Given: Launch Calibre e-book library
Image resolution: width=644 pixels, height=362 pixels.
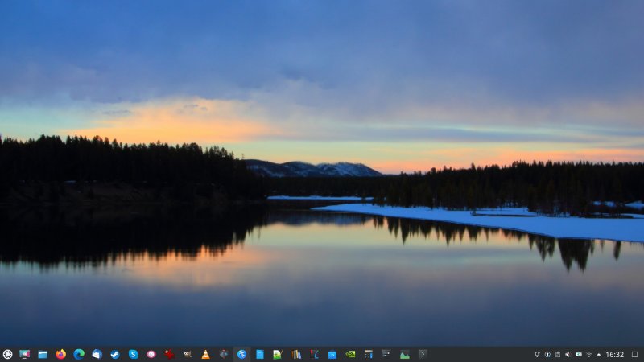Looking at the screenshot, I should 296,354.
